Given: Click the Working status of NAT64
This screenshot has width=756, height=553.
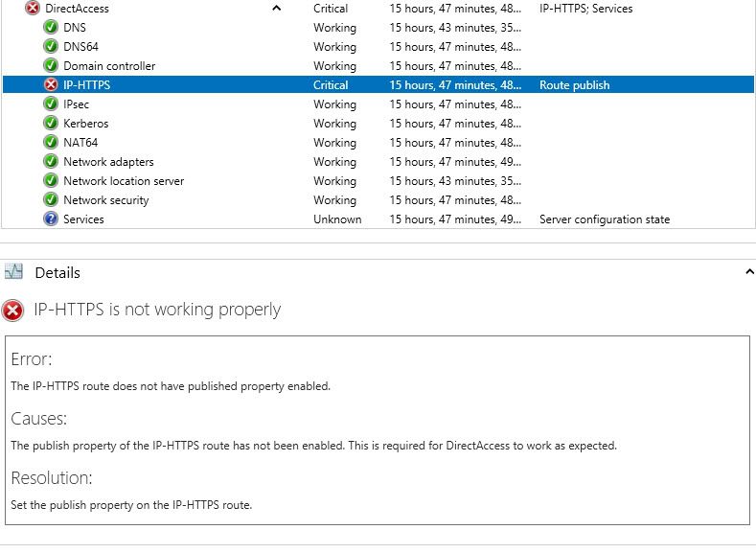Looking at the screenshot, I should pos(334,142).
